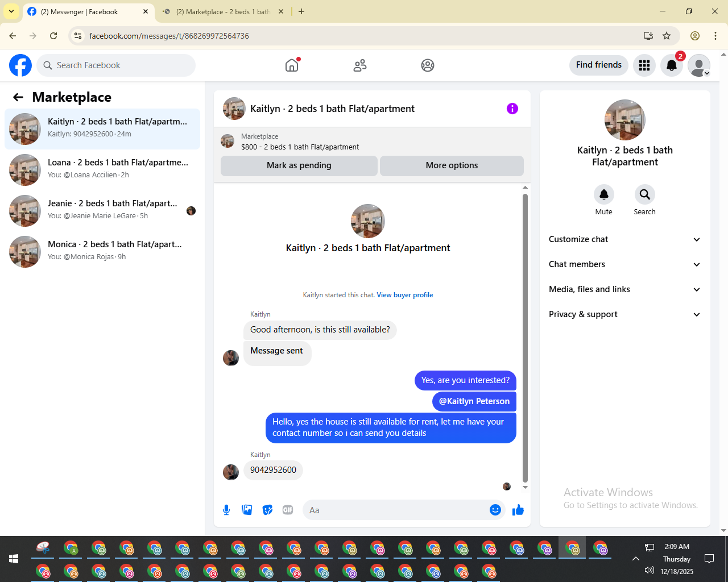
Task: Focus the Aa message input field
Action: click(x=398, y=510)
